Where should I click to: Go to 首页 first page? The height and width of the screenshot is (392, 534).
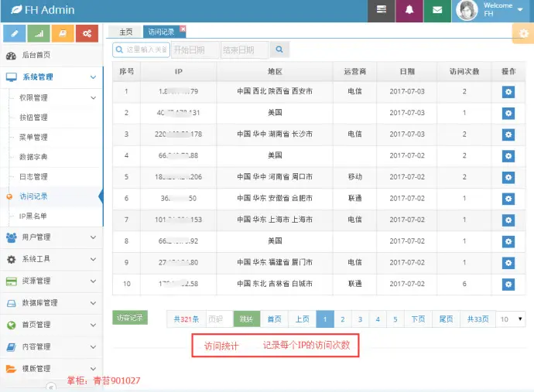coord(274,319)
